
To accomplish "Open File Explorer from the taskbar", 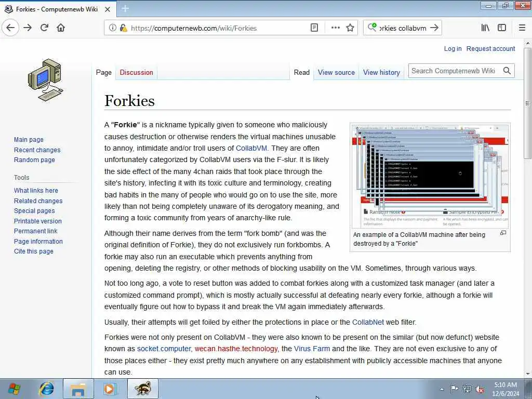I will [x=78, y=389].
